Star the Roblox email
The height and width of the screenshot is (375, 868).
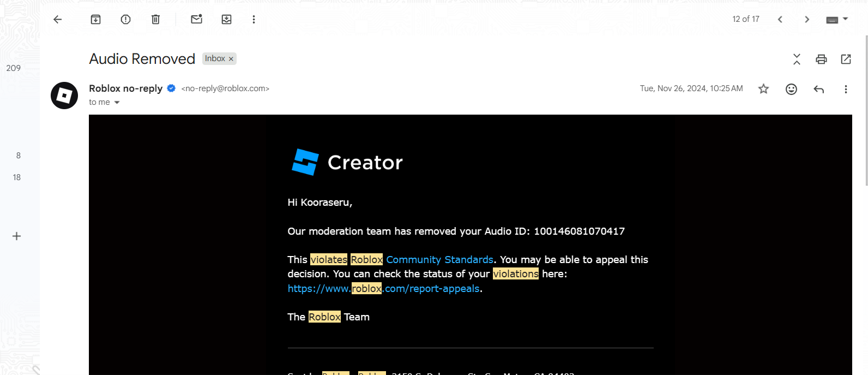click(763, 89)
